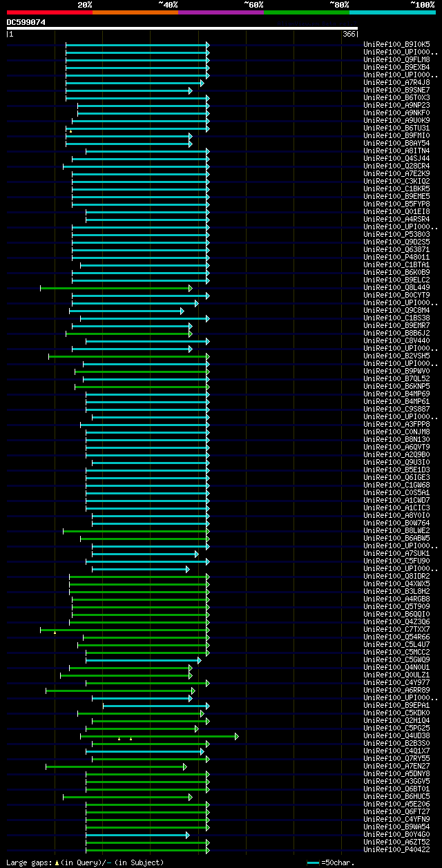Click the label UniRef100_Q5T909
Image resolution: width=442 pixels, height=868 pixels.
[396, 606]
